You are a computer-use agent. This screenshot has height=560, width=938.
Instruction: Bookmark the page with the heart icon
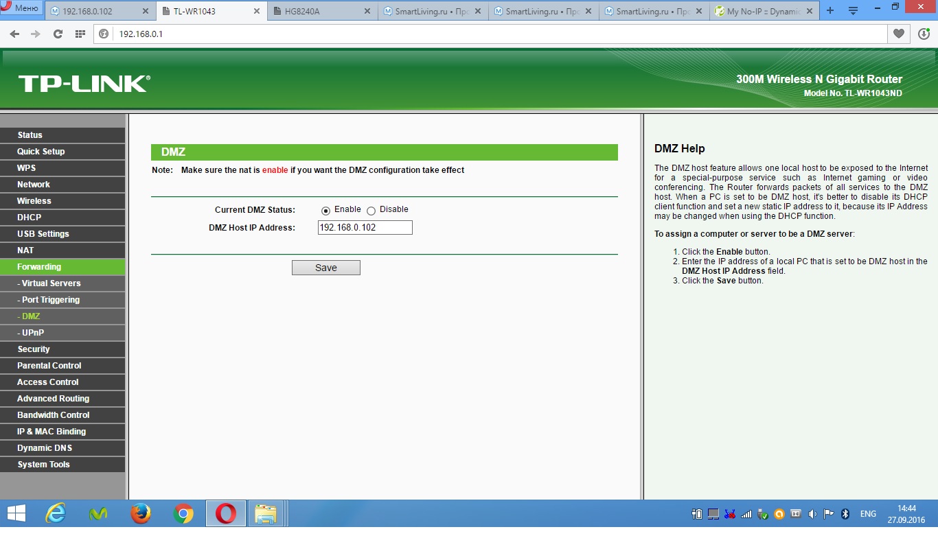coord(899,34)
